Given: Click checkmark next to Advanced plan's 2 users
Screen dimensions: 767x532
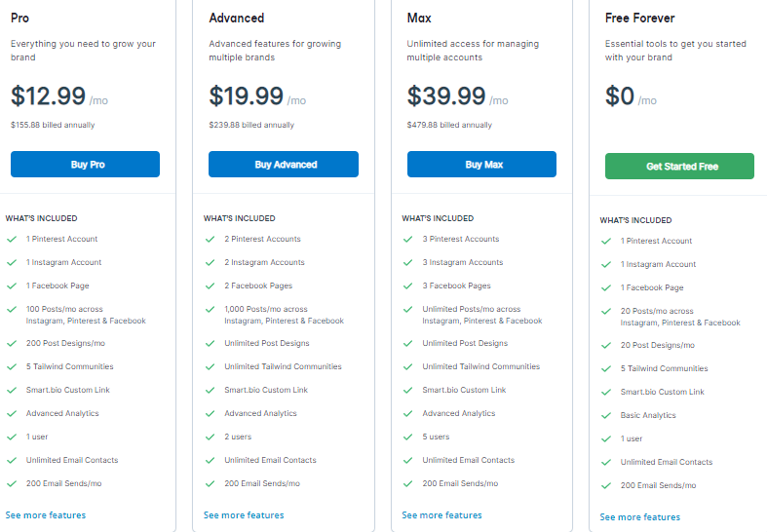Looking at the screenshot, I should point(210,437).
